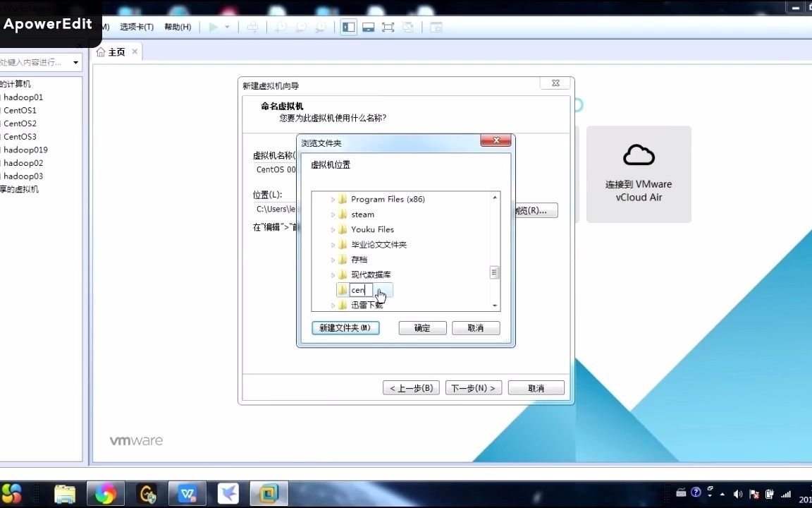Expand the Program Files (x86) folder
The width and height of the screenshot is (812, 508).
pyautogui.click(x=332, y=199)
